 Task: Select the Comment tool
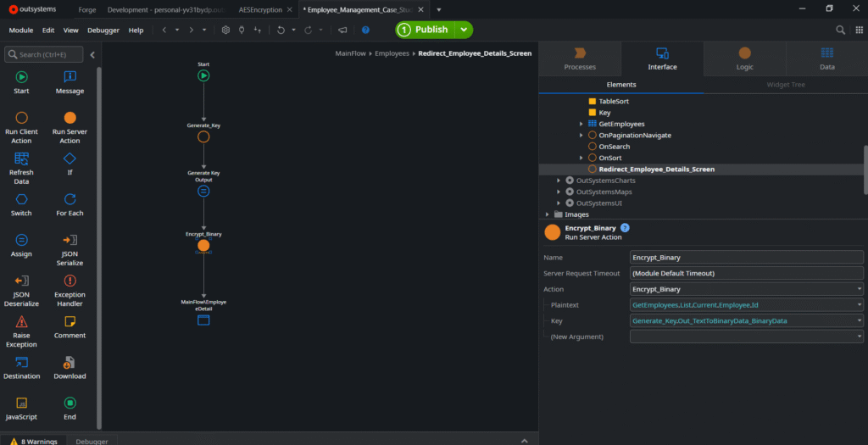click(x=70, y=328)
